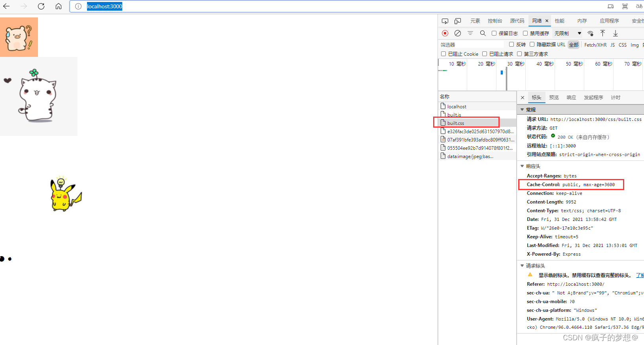The image size is (644, 345).
Task: Click the grid/apps icon near address bar
Action: (x=625, y=6)
